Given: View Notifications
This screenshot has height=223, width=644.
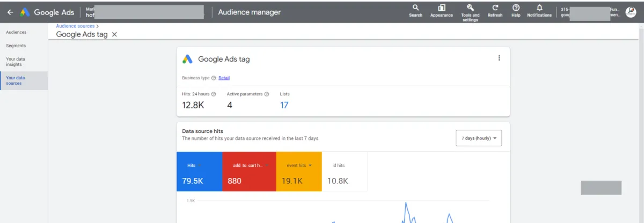Looking at the screenshot, I should pos(539,11).
